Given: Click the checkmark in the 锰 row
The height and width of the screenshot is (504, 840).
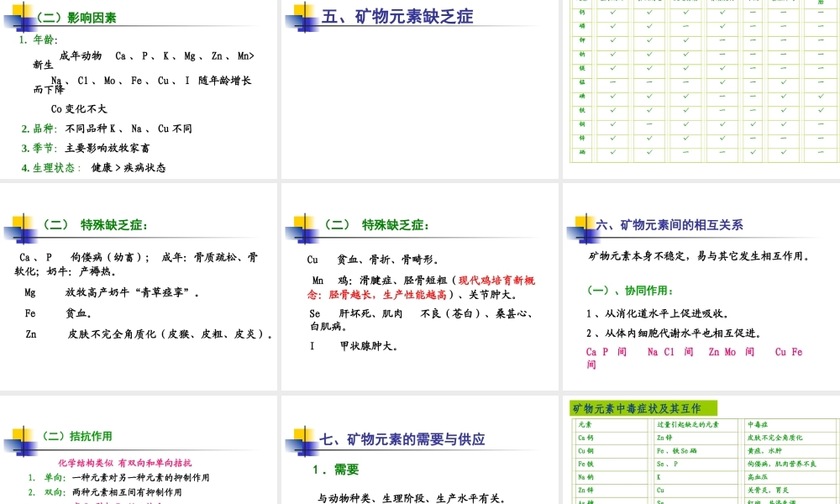Looking at the screenshot, I should [x=722, y=82].
